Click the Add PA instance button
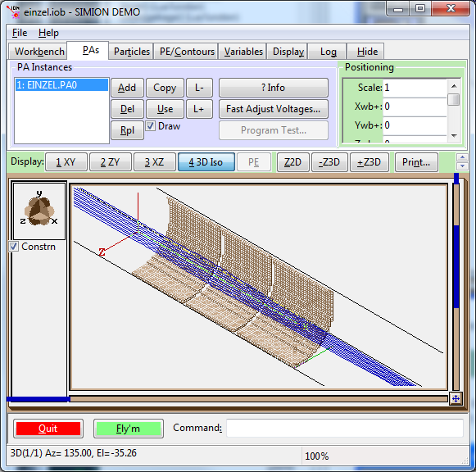Image resolution: width=476 pixels, height=472 pixels. point(127,88)
